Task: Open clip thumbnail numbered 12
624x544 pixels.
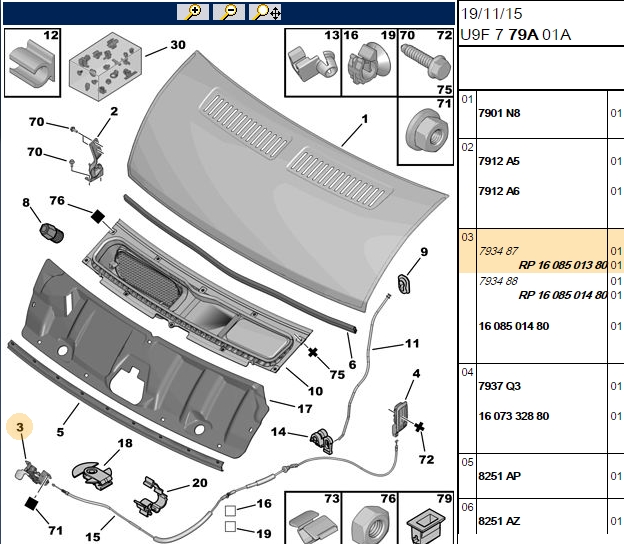Action: click(32, 62)
